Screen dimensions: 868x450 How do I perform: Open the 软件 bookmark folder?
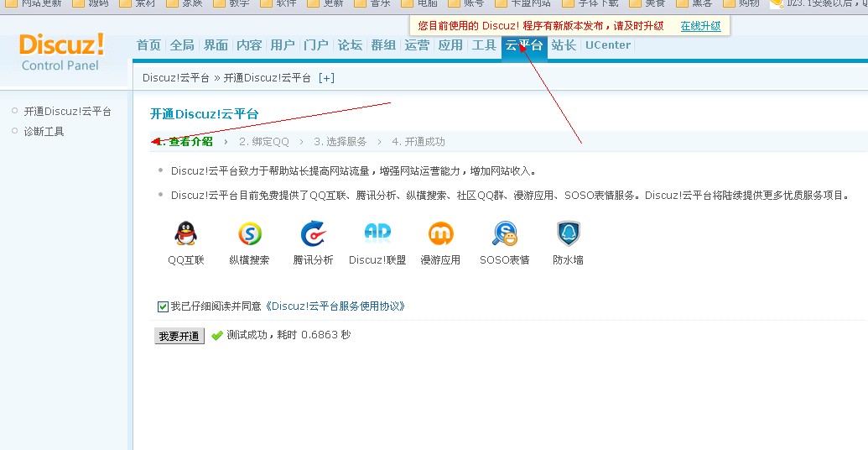pos(278,3)
